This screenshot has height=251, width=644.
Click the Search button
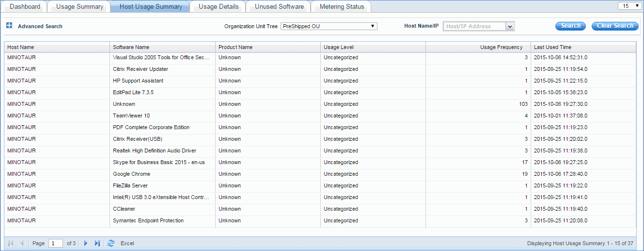click(570, 26)
